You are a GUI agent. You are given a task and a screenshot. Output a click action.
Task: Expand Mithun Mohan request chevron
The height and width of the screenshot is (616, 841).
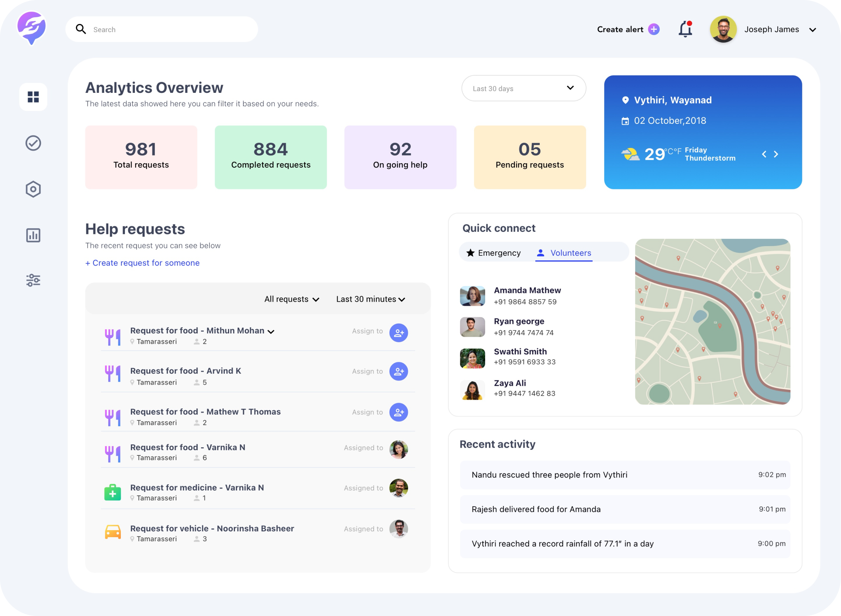pyautogui.click(x=271, y=332)
